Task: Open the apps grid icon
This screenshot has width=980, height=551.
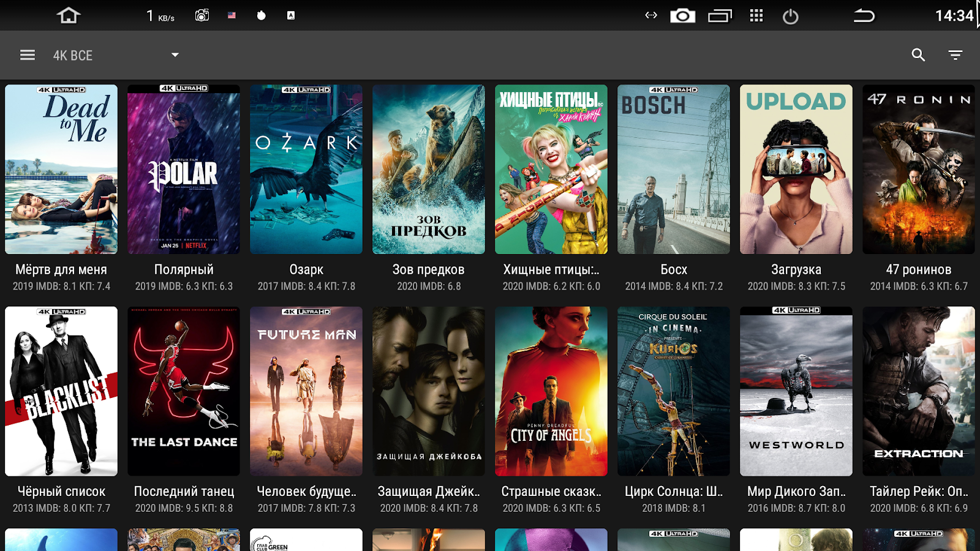Action: click(756, 16)
